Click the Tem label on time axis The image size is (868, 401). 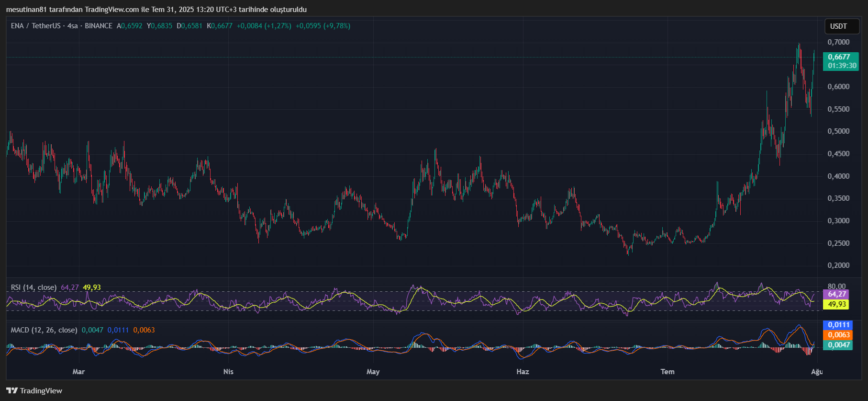[668, 372]
